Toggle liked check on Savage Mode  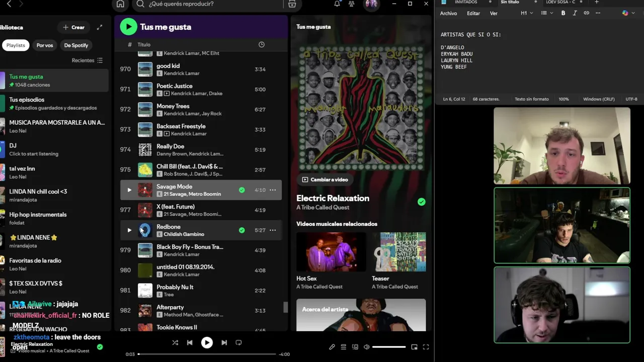pyautogui.click(x=242, y=190)
